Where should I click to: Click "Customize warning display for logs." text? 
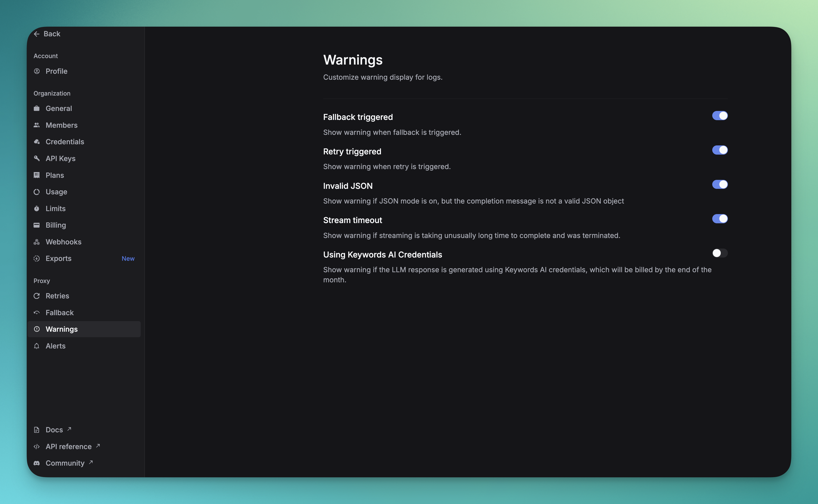383,77
